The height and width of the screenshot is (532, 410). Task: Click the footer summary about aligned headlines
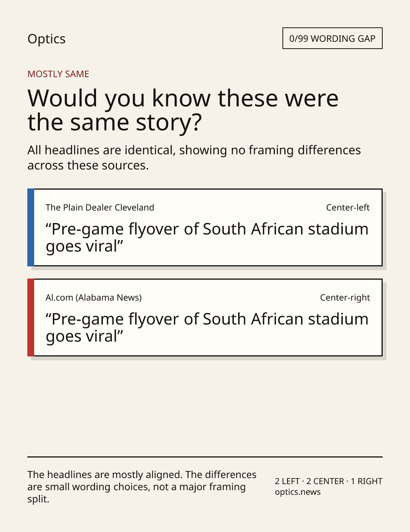click(142, 487)
